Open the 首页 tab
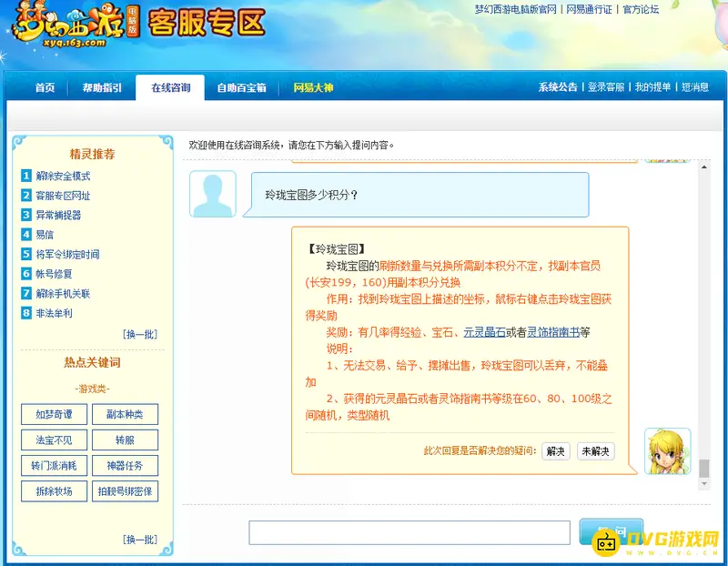This screenshot has width=728, height=566. (45, 87)
